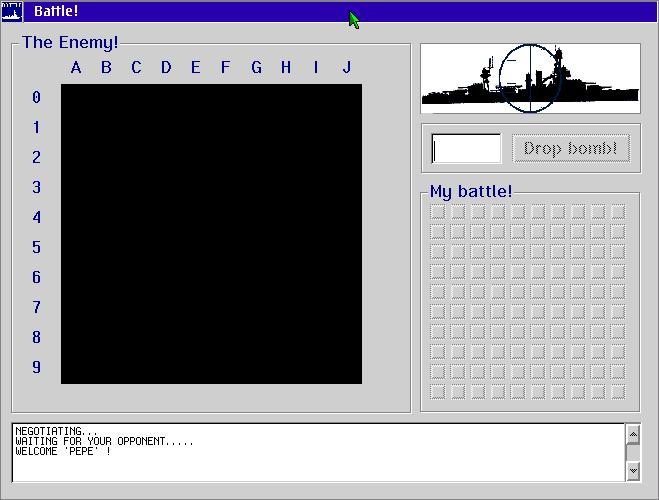This screenshot has width=659, height=500.
Task: Click row number 6 beside enemy grid
Action: click(37, 277)
